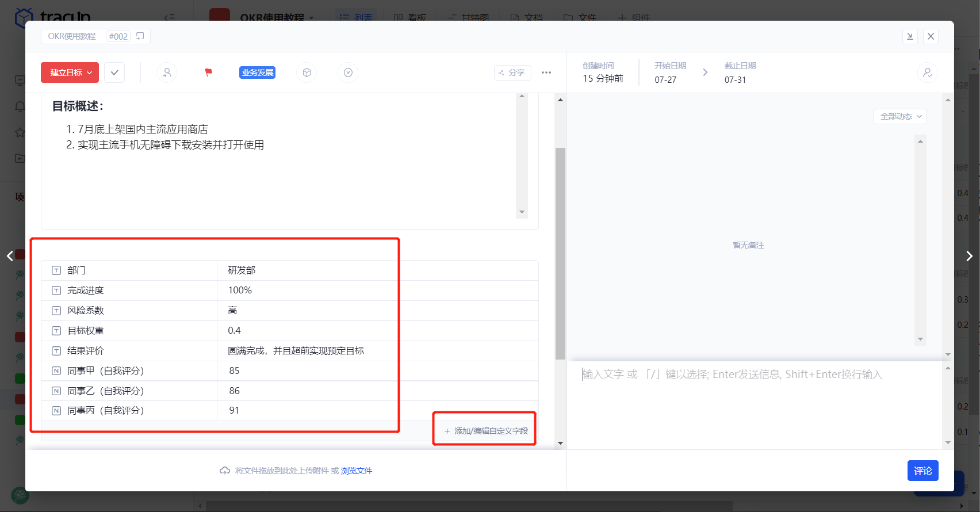980x512 pixels.
Task: Click the assignee person icon in toolbar
Action: point(167,72)
